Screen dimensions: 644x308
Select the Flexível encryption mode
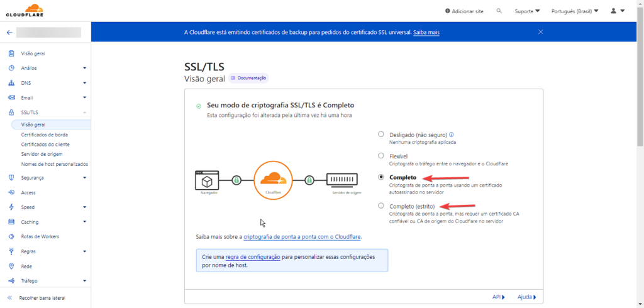click(381, 156)
